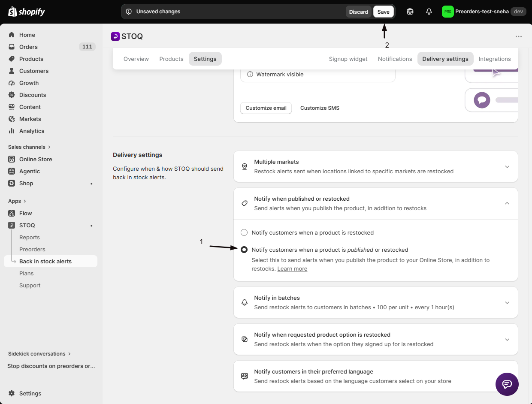
Task: Click Customize SMS button
Action: pos(320,108)
